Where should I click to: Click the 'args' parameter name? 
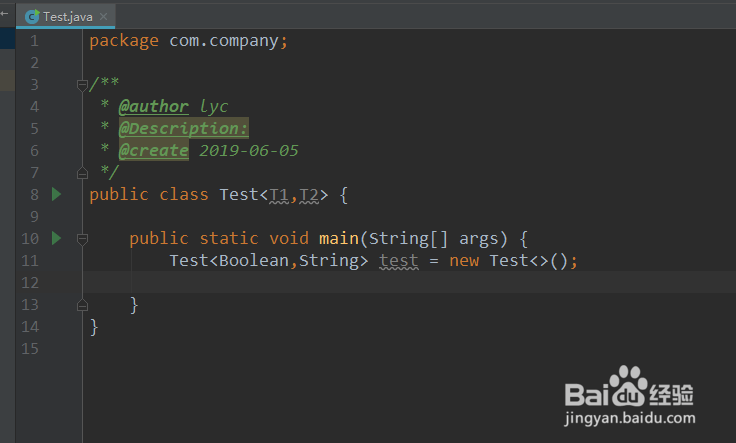(x=478, y=239)
